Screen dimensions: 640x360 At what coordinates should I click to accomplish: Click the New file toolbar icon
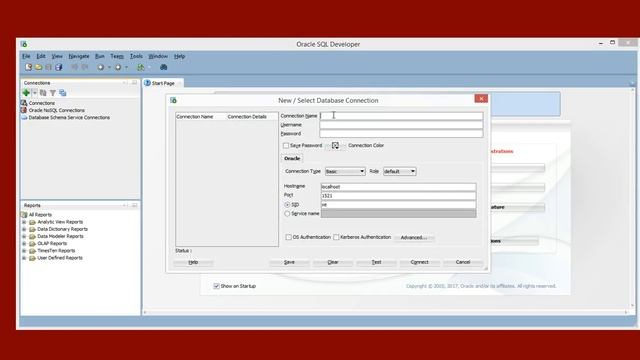(28, 67)
